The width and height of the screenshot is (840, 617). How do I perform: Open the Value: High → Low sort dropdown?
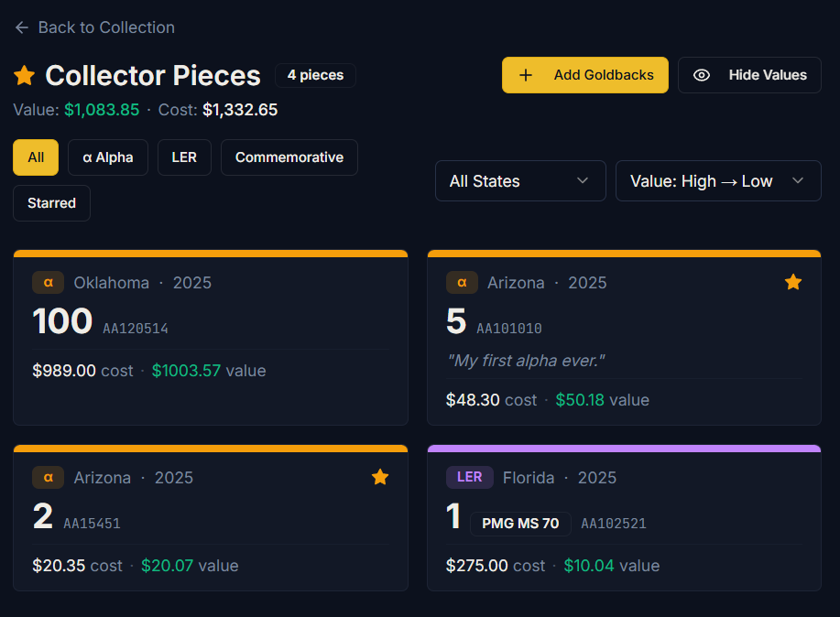[717, 181]
